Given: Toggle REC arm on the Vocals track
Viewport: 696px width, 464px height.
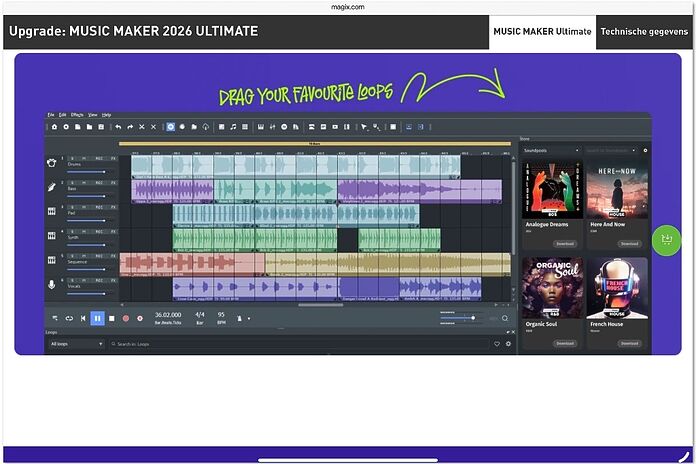Looking at the screenshot, I should (x=99, y=281).
